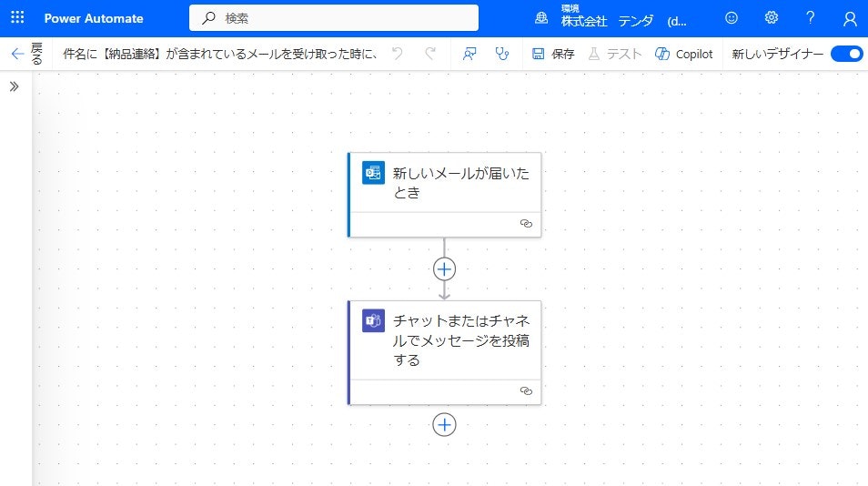Focus the 検索 search box
868x486 pixels.
[x=334, y=17]
